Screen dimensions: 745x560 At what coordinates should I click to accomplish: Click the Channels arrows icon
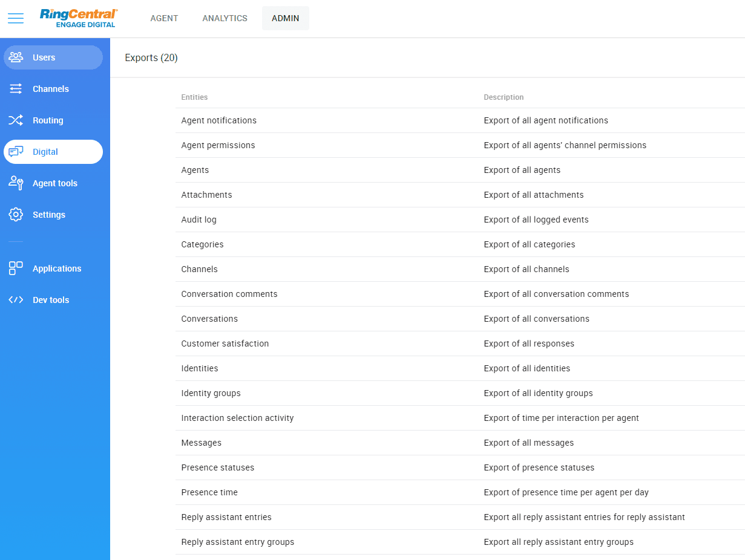(x=16, y=89)
